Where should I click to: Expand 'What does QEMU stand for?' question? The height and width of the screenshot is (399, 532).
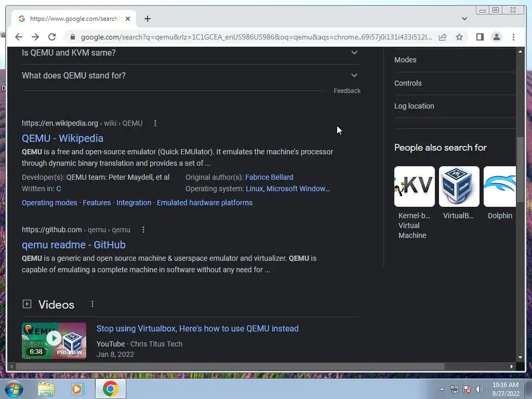(191, 75)
